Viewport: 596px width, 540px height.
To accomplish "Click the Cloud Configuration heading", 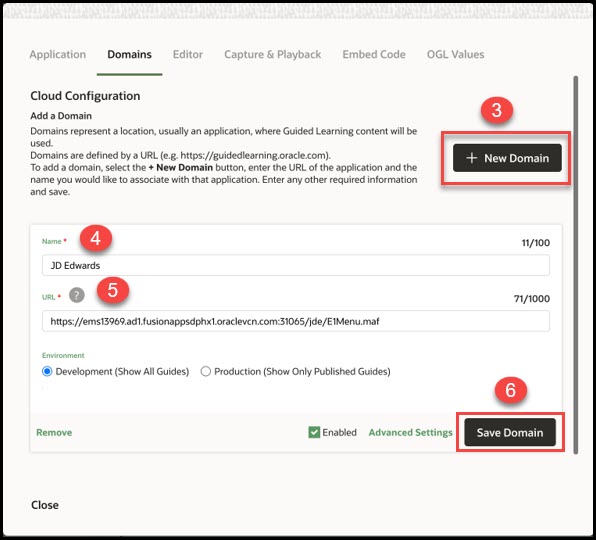I will tap(85, 96).
